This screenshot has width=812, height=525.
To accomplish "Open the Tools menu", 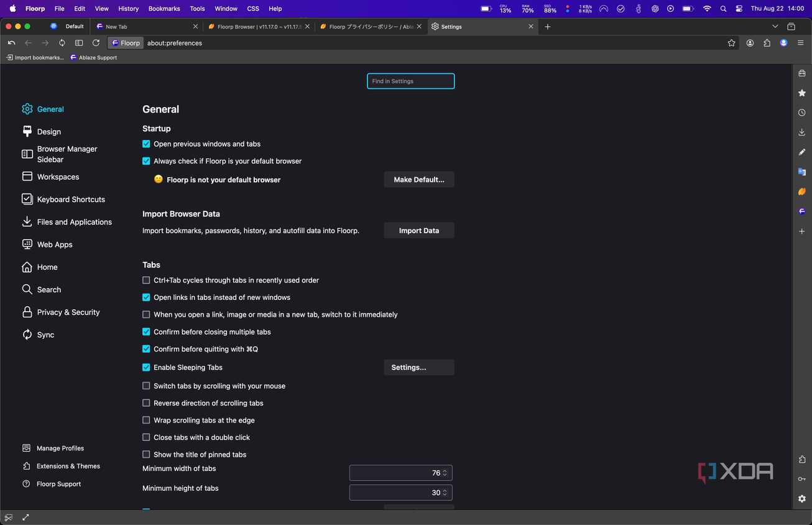I will (197, 9).
